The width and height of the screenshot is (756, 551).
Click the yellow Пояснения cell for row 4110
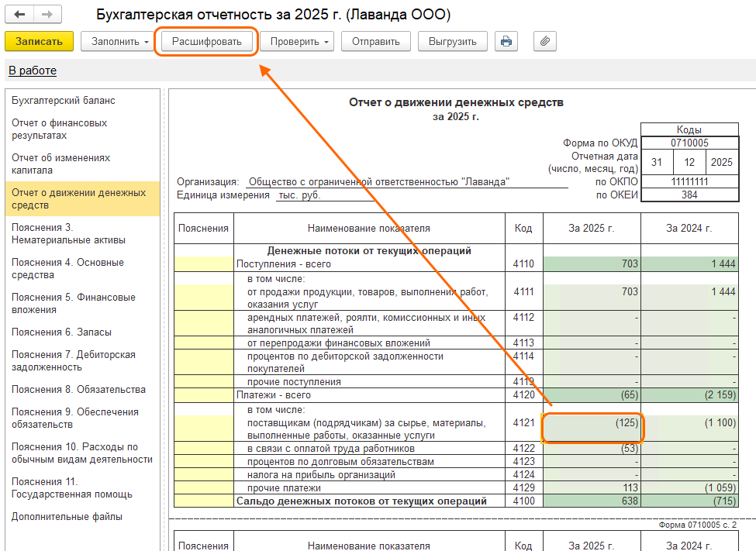203,264
